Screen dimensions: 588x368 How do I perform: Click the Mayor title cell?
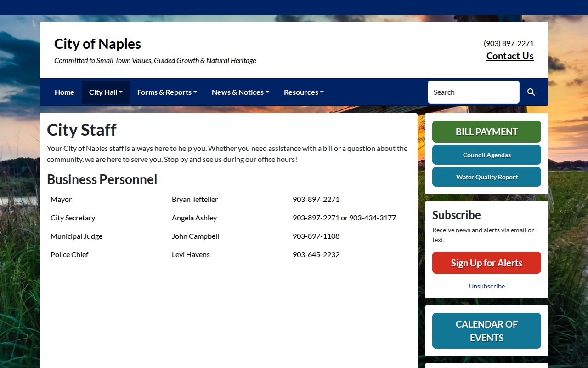pos(61,199)
